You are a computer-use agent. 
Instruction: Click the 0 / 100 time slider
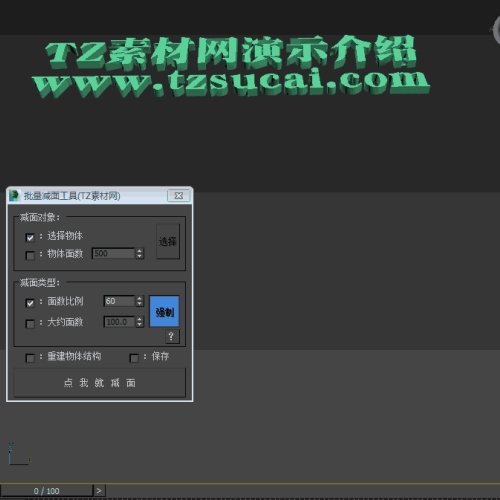coord(46,491)
